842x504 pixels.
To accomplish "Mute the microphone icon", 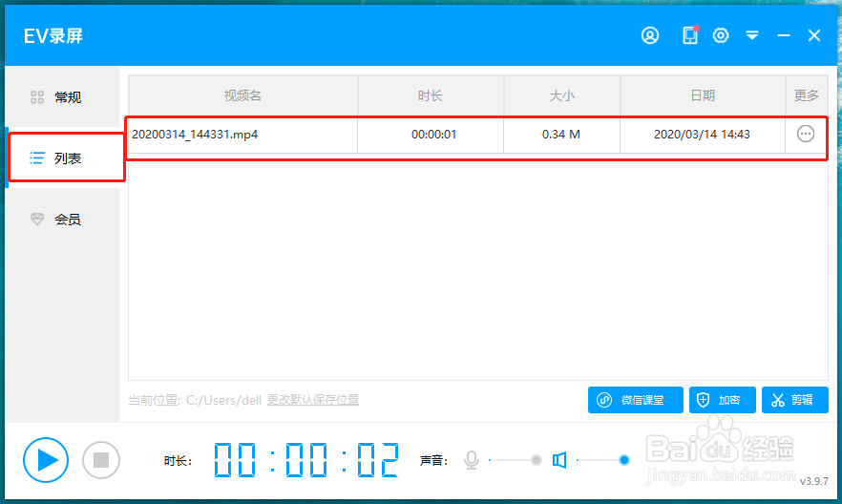I will pyautogui.click(x=472, y=460).
